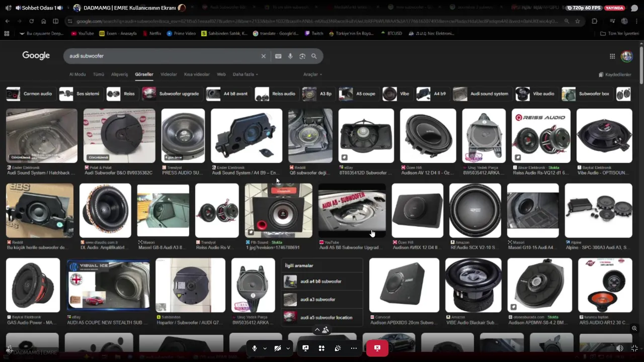Screen dimensions: 644x362
Task: Open microphone device options chevron
Action: click(x=265, y=348)
